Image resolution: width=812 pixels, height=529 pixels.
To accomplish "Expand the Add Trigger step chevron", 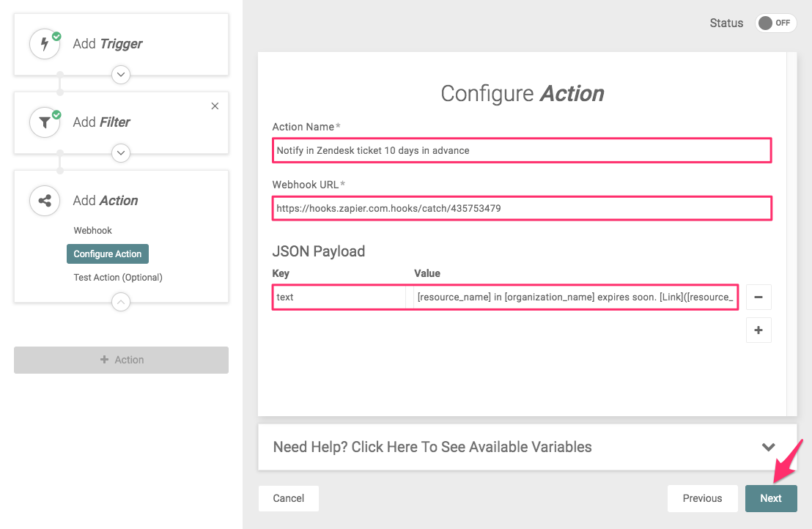I will [122, 75].
